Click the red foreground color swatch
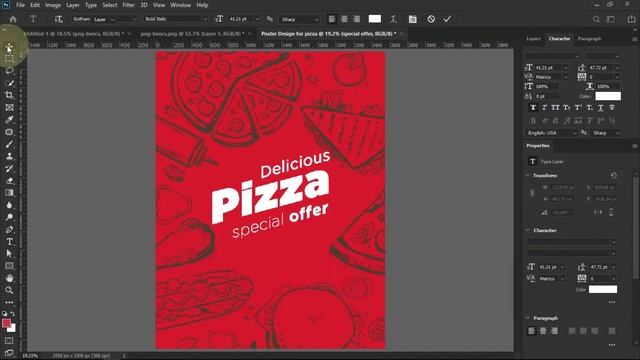The width and height of the screenshot is (640, 360). (6, 323)
